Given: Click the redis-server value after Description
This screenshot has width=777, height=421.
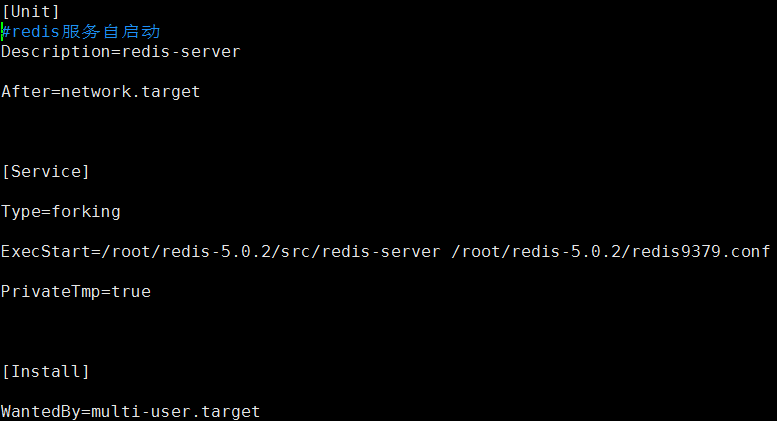Looking at the screenshot, I should pos(181,52).
